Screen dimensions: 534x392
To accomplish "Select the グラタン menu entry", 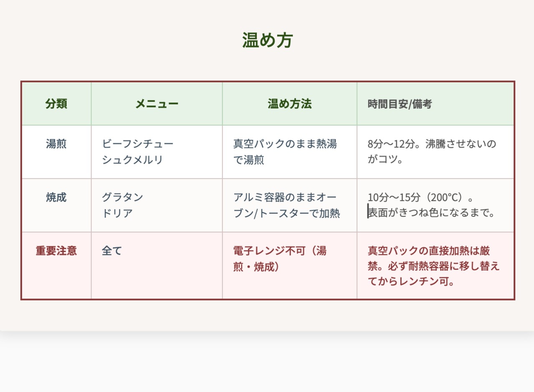I will click(x=123, y=197).
